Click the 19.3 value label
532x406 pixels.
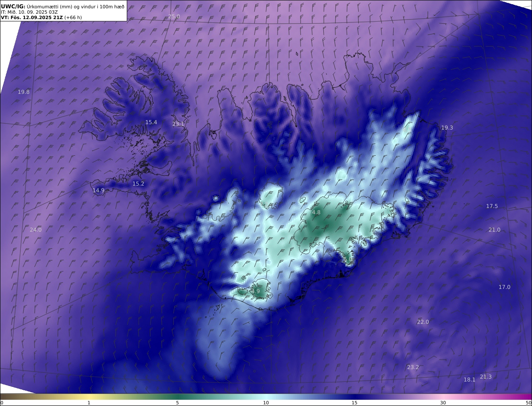coord(447,127)
